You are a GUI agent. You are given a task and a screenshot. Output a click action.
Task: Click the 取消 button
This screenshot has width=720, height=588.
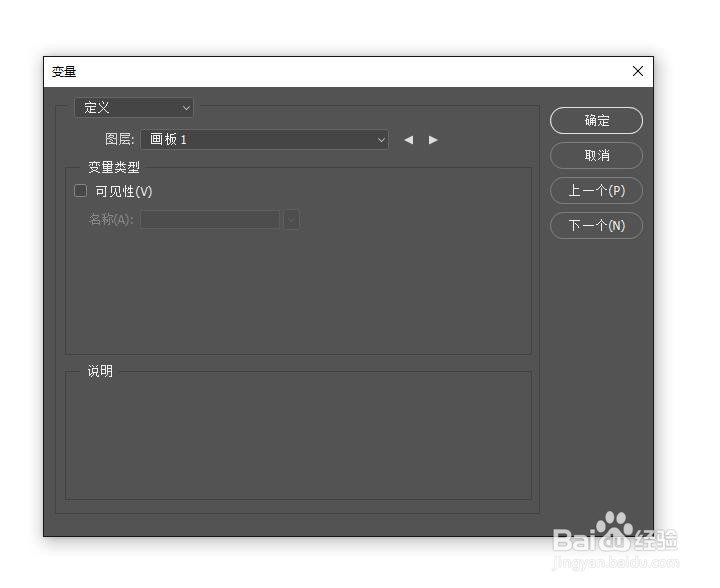pos(596,156)
